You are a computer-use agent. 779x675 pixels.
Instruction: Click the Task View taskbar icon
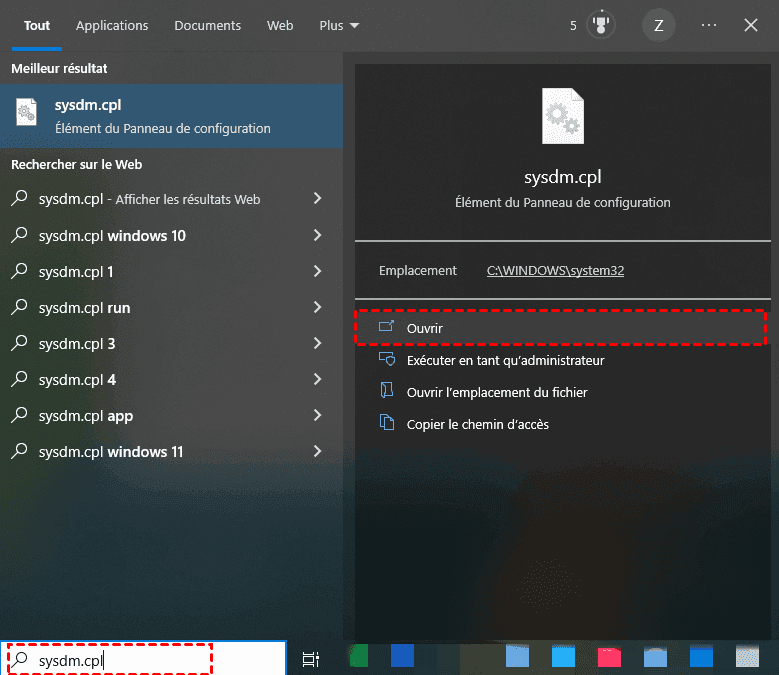point(311,660)
